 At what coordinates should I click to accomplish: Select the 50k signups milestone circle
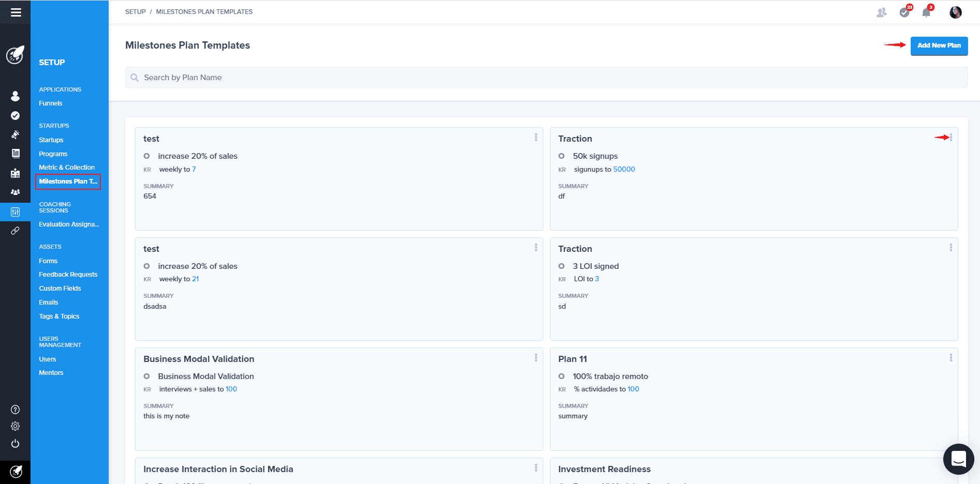[561, 156]
